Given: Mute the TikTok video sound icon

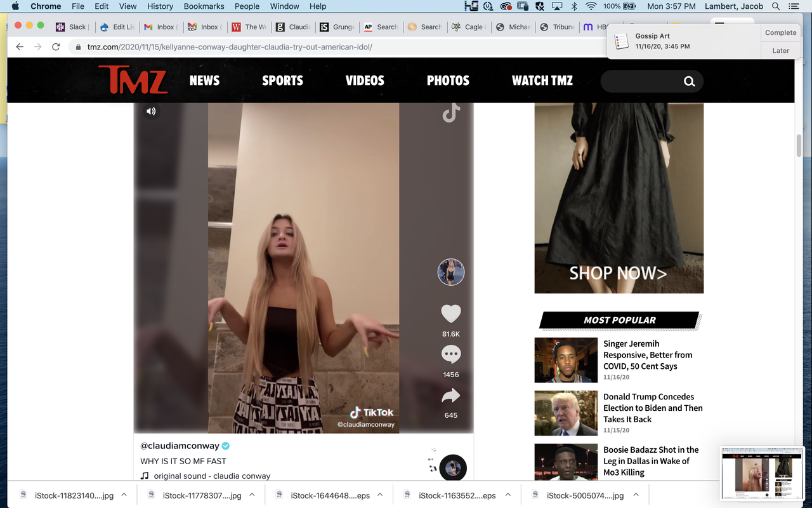Looking at the screenshot, I should [x=151, y=111].
